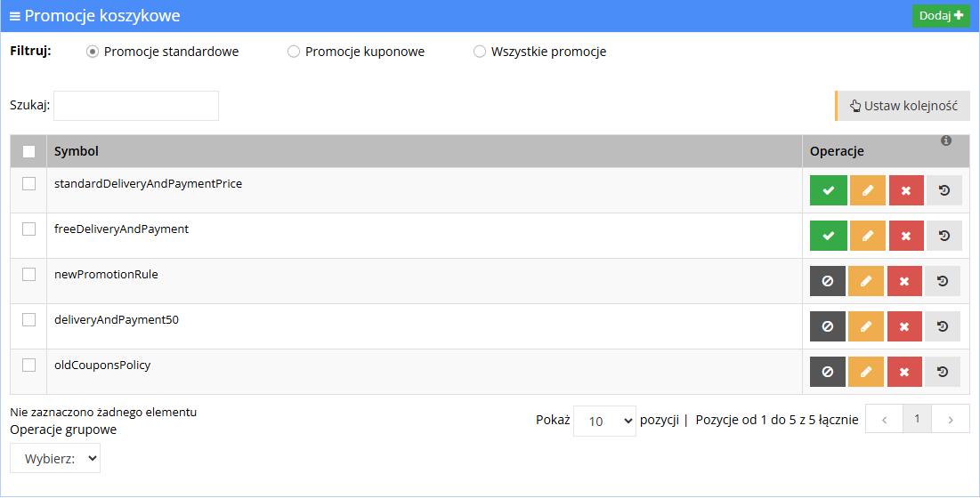Open the hamburger menu next to Promocje koszykowe
Viewport: 980px width, 498px height.
15,16
